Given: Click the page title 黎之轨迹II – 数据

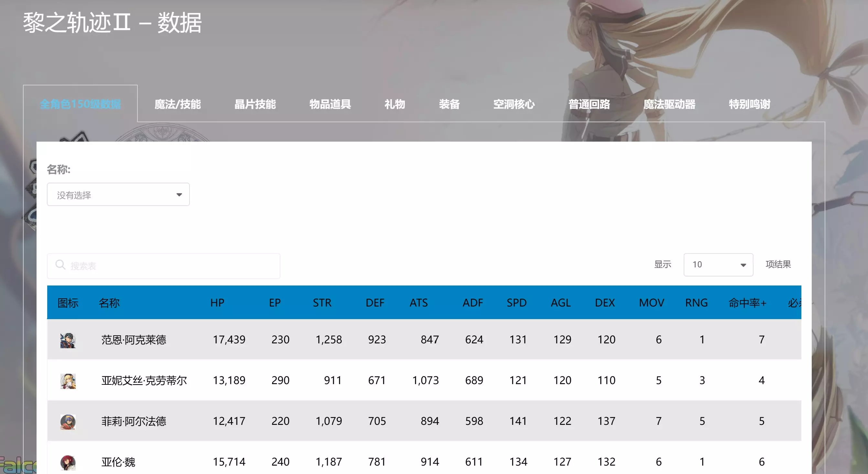Looking at the screenshot, I should click(112, 23).
